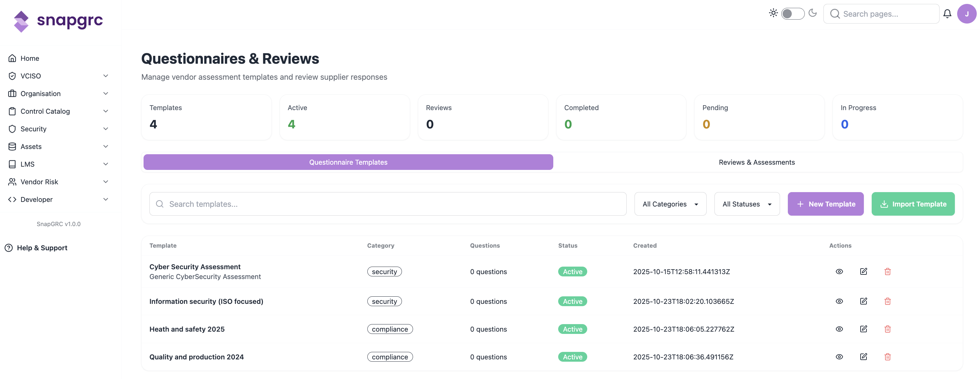
Task: Edit the Cyber Security Assessment template
Action: pos(864,271)
